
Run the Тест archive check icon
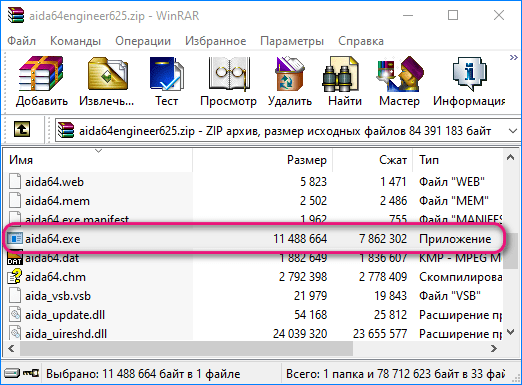point(166,74)
